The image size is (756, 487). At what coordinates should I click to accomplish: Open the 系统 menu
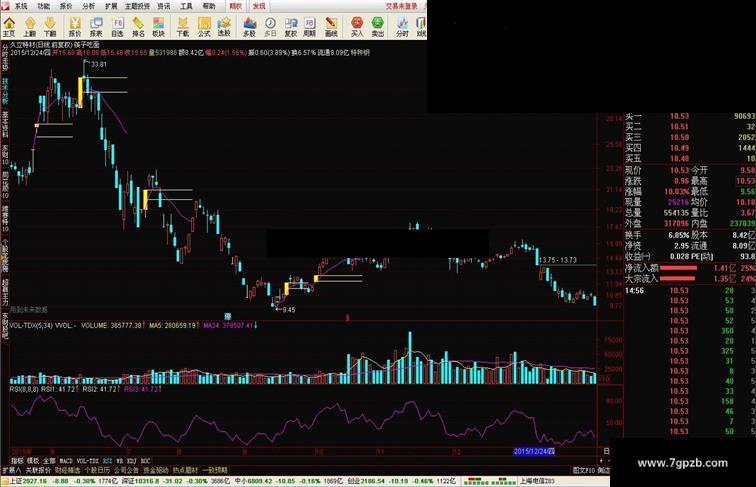pos(21,6)
